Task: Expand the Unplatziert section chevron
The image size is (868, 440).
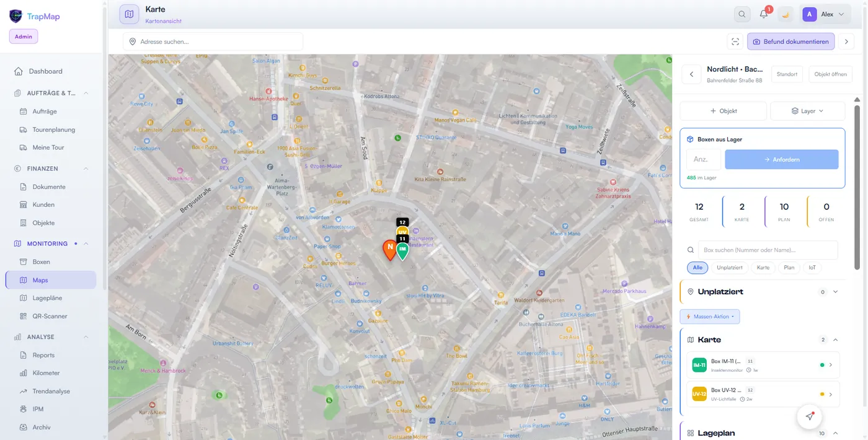Action: 836,292
